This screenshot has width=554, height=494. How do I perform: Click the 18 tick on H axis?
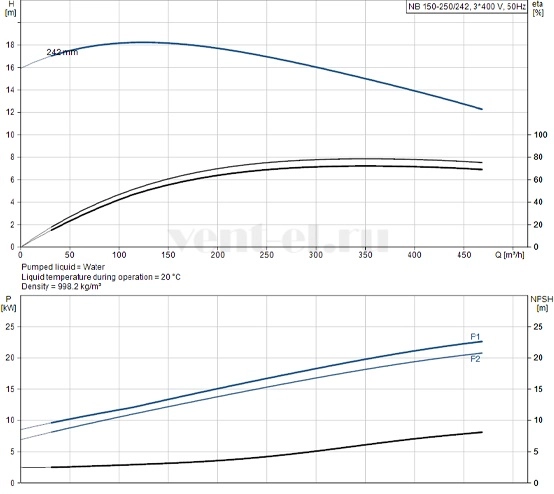(10, 45)
